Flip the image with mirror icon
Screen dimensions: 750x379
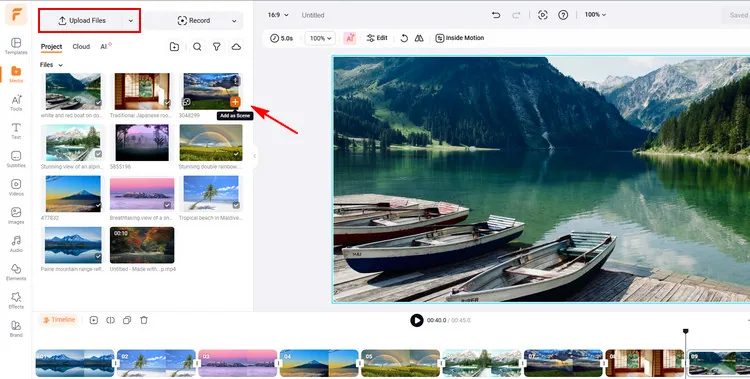419,38
